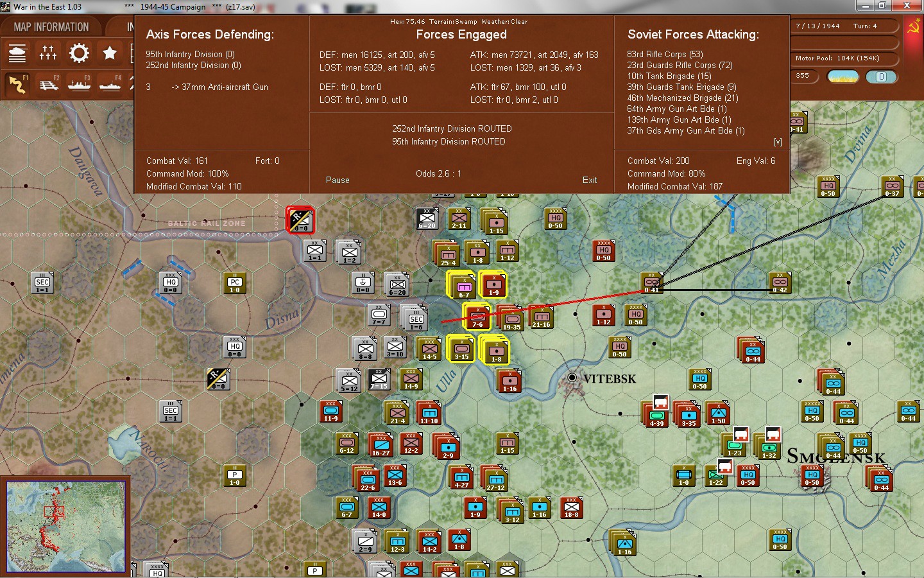This screenshot has width=924, height=578.
Task: Select the 19-35 unit stack
Action: pyautogui.click(x=511, y=319)
